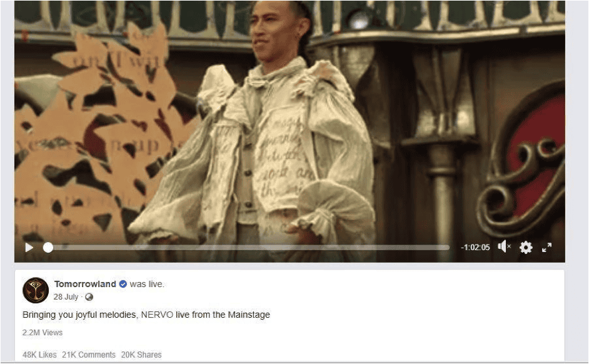589x364 pixels.
Task: Click the -1:02:05 remaining time display
Action: click(x=476, y=247)
